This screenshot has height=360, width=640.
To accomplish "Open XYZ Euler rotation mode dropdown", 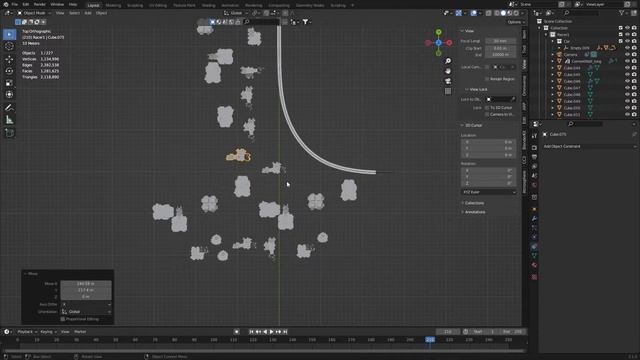I will pos(489,192).
